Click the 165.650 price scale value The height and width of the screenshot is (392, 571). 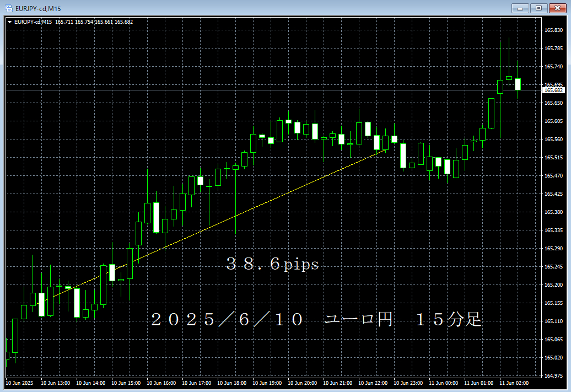pos(553,103)
